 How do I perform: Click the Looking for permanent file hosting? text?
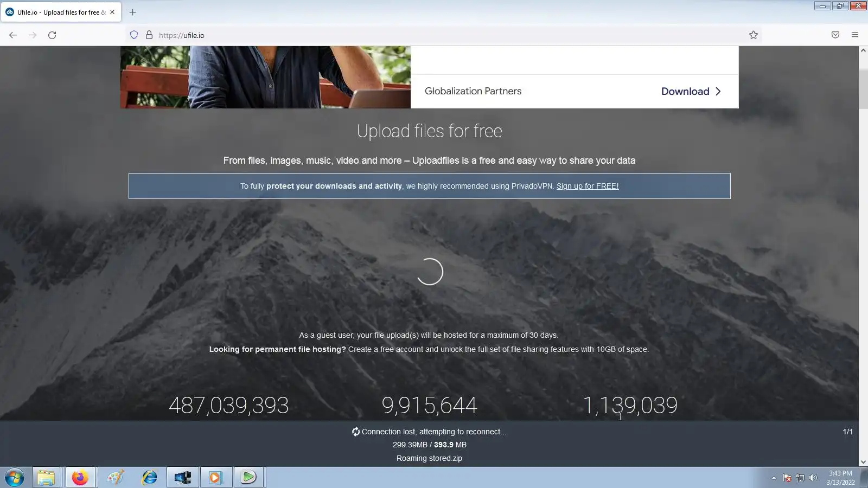click(278, 349)
